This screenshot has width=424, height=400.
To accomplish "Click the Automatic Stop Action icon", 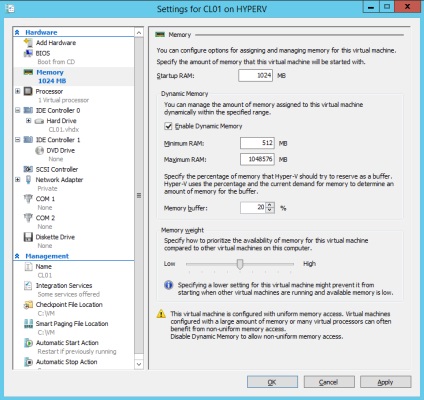I will coord(29,362).
